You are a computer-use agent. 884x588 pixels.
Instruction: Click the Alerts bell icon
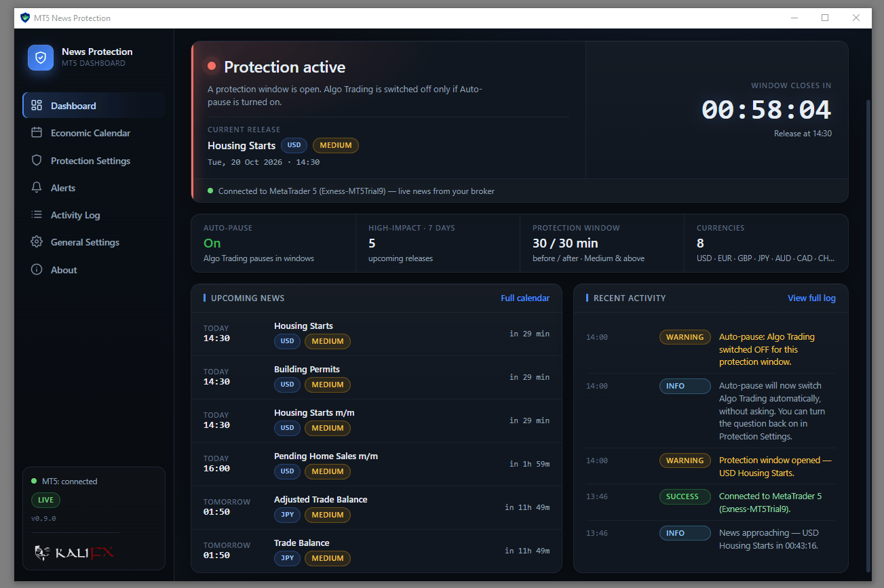coord(37,188)
